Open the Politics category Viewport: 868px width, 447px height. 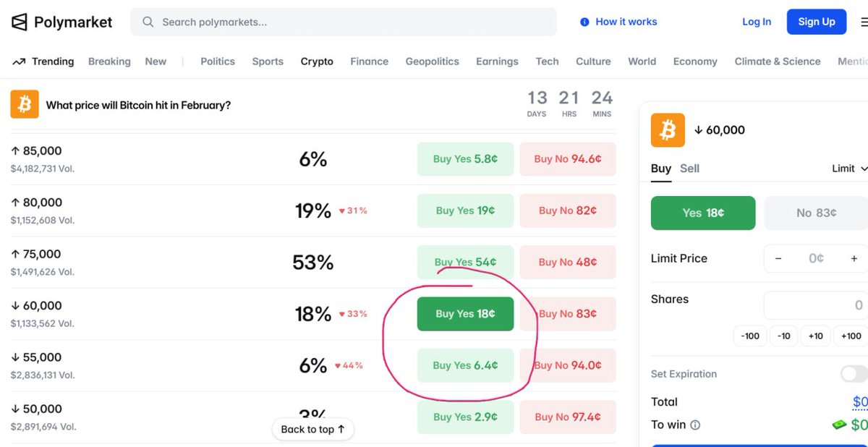point(218,61)
